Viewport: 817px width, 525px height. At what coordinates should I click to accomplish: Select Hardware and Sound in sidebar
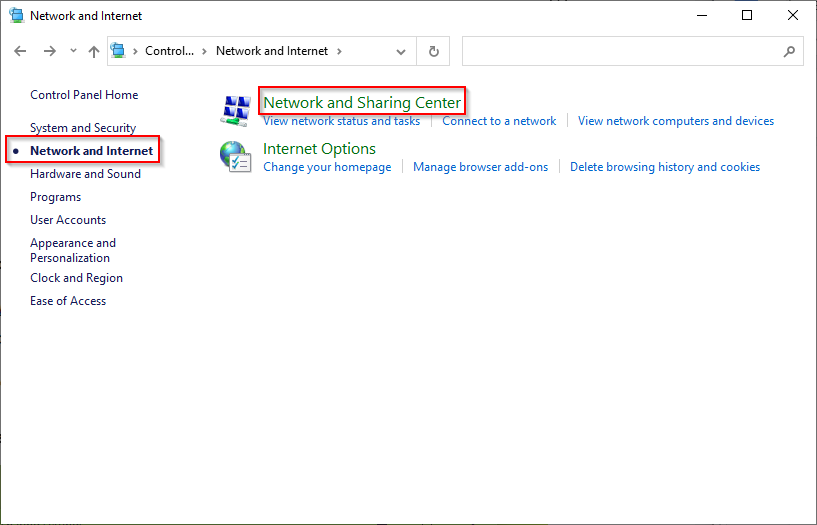click(x=85, y=174)
